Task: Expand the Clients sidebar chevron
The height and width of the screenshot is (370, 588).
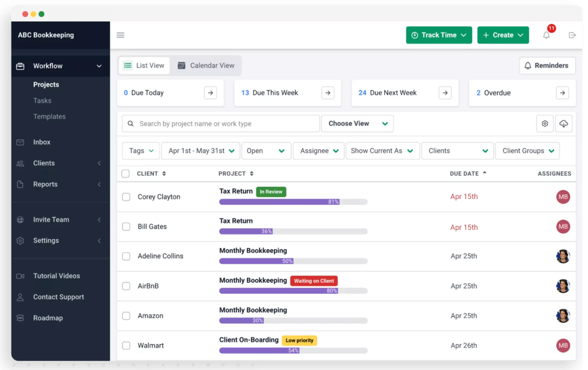Action: tap(99, 163)
